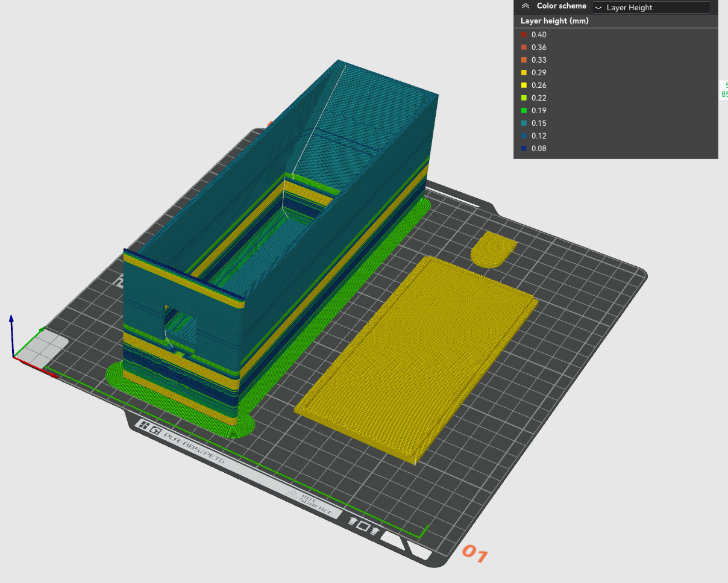Open the Layer Height color scheme dropdown
This screenshot has height=583, width=728.
coord(651,8)
